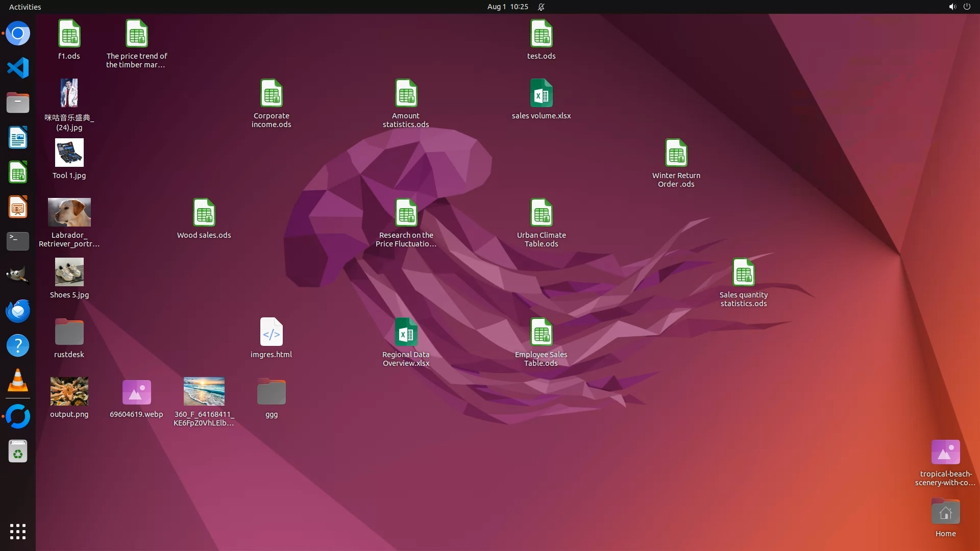980x551 pixels.
Task: Click the Activities button
Action: click(25, 7)
